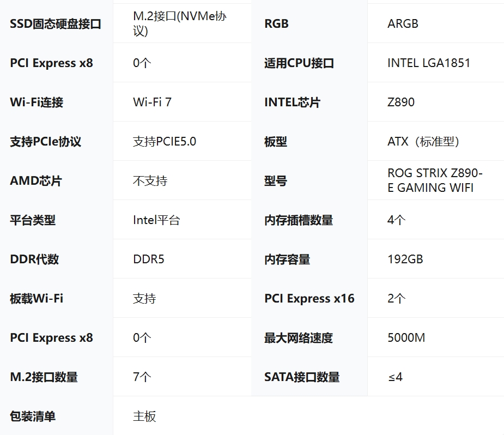The image size is (504, 435).
Task: Select the DDR代数 label
Action: [34, 259]
